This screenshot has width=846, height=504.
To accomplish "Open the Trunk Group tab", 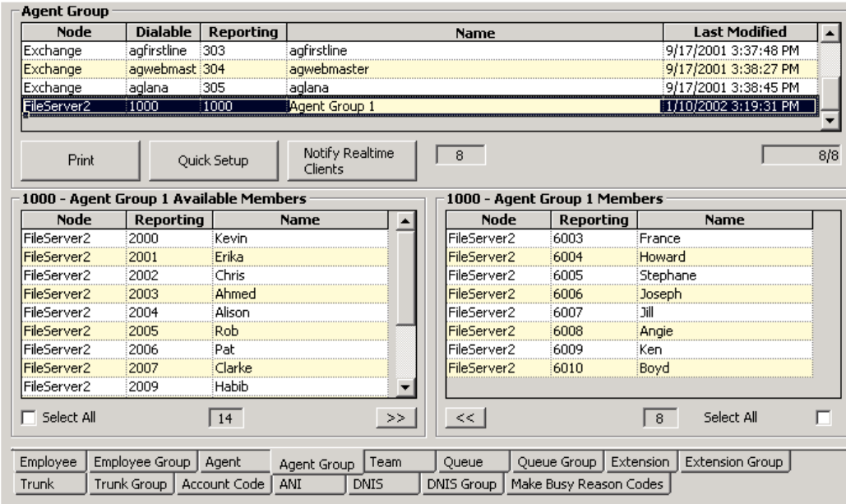I will pyautogui.click(x=131, y=484).
